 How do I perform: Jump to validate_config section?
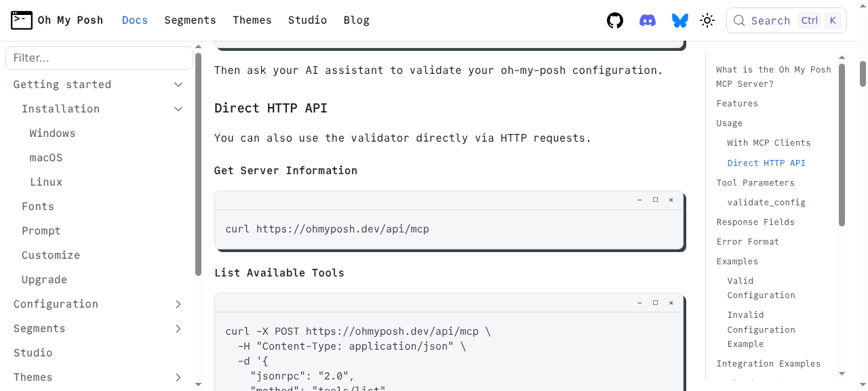click(x=766, y=203)
